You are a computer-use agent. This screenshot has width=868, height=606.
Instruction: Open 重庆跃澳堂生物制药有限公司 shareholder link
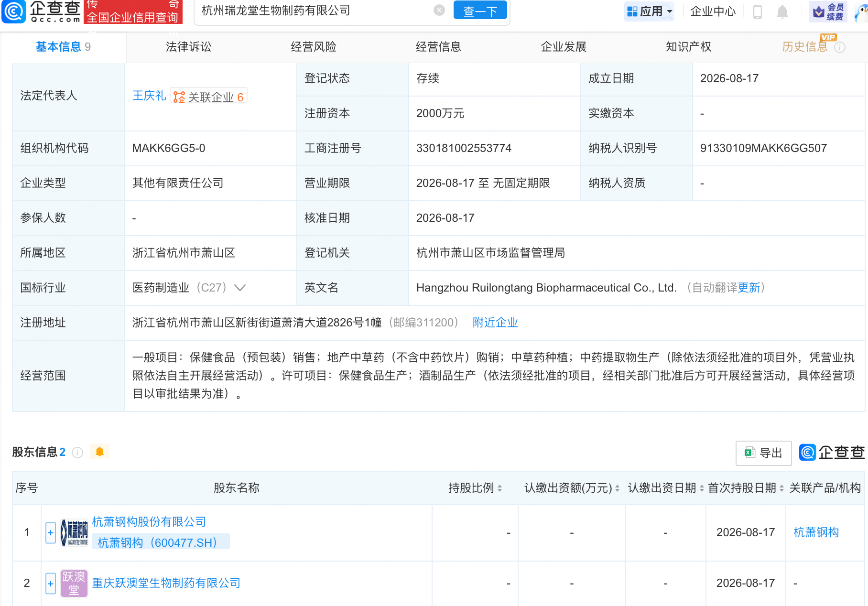click(166, 583)
